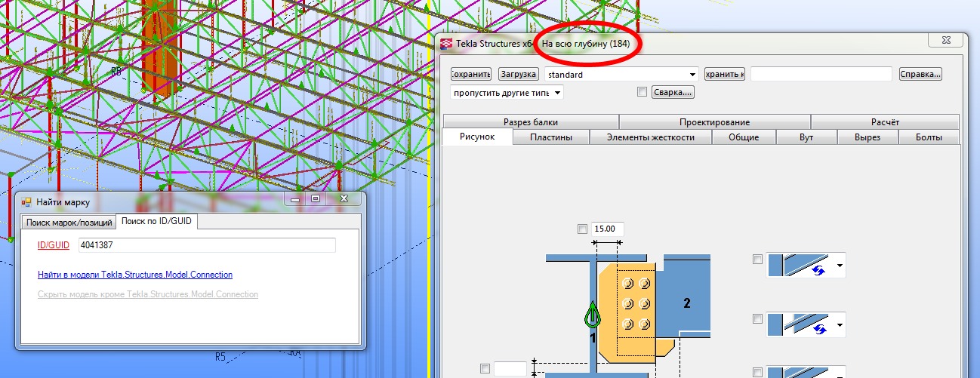Toggle checkbox beside first beam-cut picture dropdown
980x378 pixels.
pyautogui.click(x=757, y=259)
